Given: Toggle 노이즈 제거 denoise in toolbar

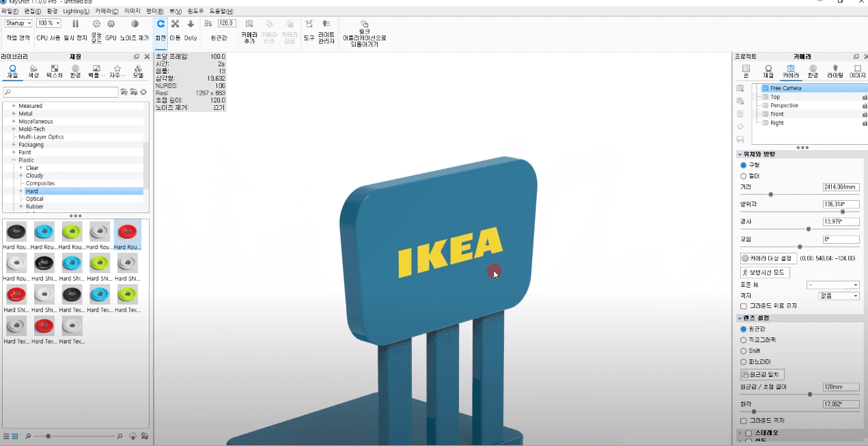Looking at the screenshot, I should click(135, 24).
